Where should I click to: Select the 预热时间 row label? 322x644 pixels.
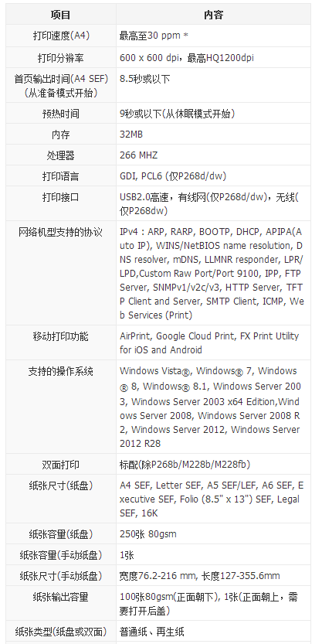click(61, 114)
